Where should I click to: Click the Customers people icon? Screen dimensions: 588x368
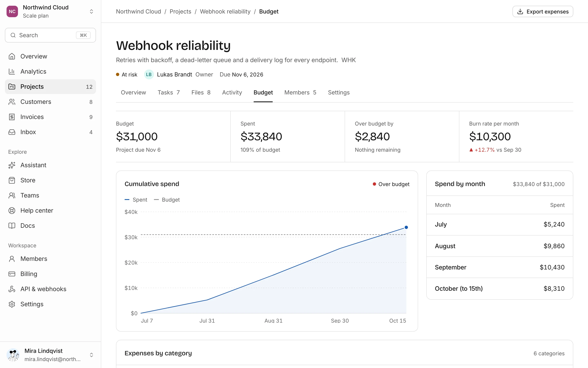coord(12,102)
